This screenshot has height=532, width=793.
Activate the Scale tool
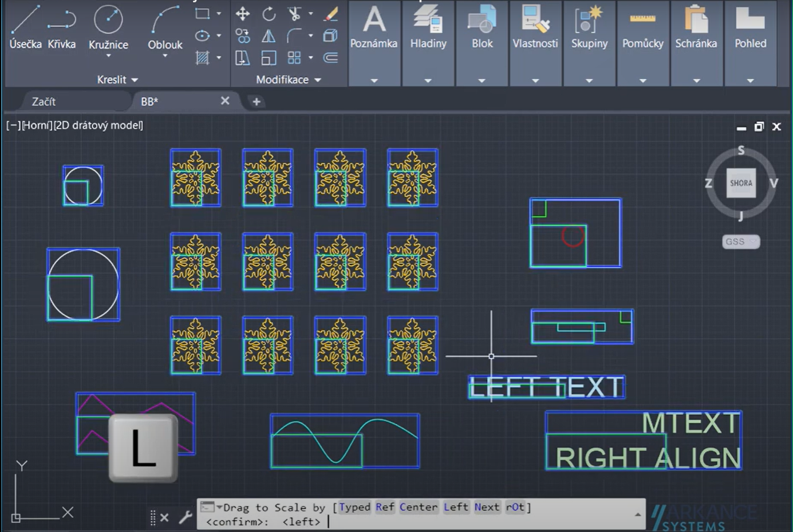click(x=269, y=58)
